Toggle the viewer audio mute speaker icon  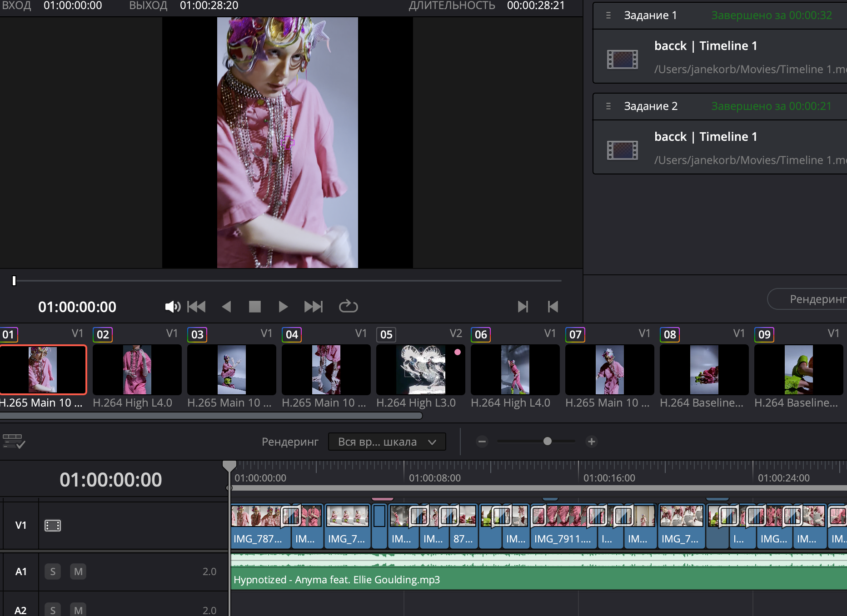(x=173, y=307)
